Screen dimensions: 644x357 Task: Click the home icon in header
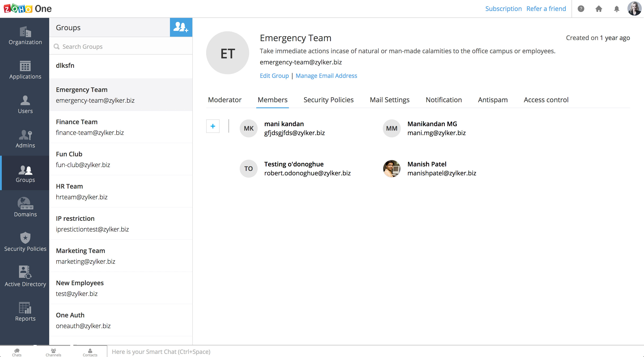599,9
